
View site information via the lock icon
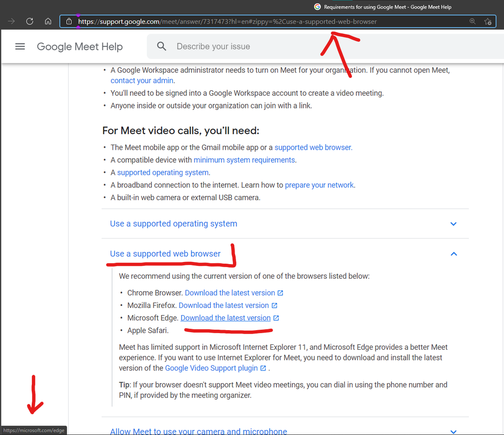click(69, 22)
